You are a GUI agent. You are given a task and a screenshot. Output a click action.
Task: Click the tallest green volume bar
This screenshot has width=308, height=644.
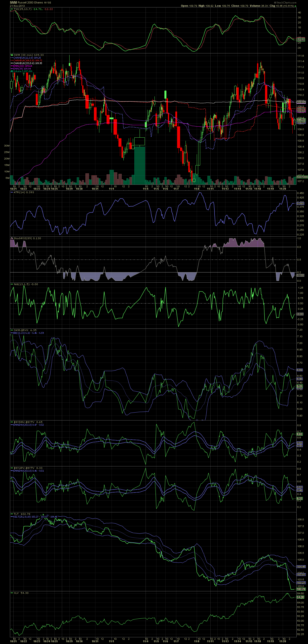point(140,165)
